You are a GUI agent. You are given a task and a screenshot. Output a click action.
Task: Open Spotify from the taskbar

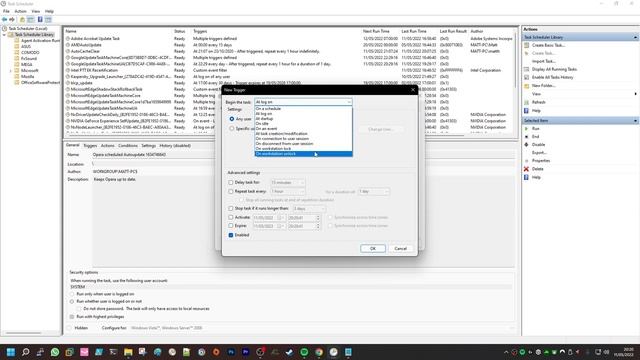click(x=304, y=352)
